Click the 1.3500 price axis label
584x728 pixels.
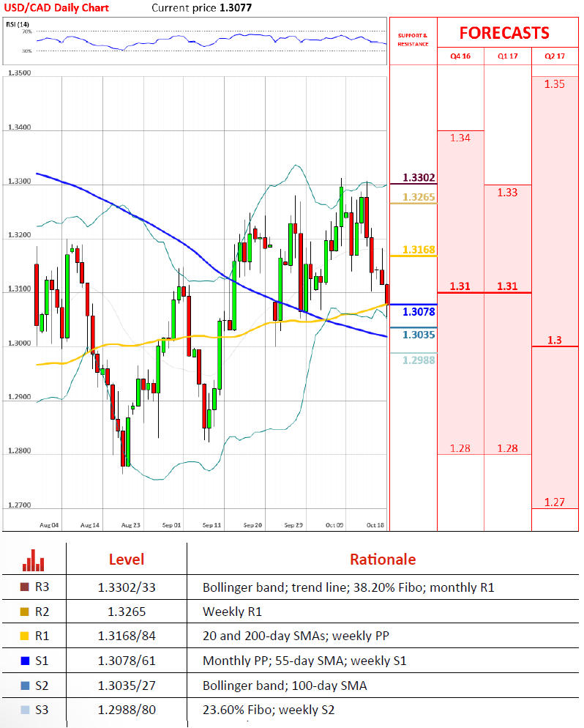(x=20, y=73)
